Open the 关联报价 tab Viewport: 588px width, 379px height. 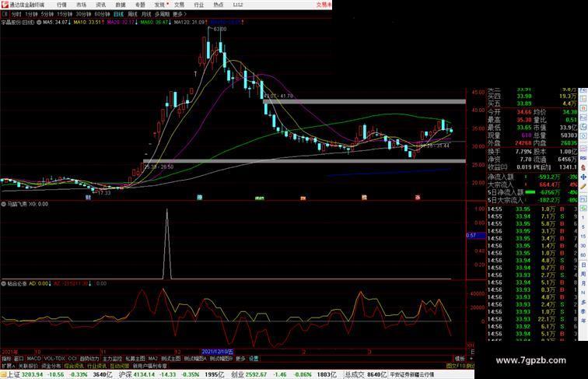pos(28,366)
